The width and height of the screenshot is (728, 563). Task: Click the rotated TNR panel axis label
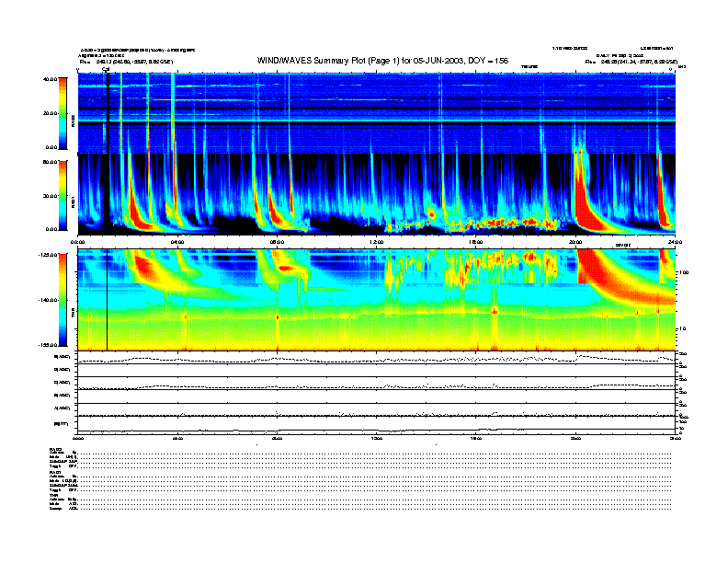[73, 314]
